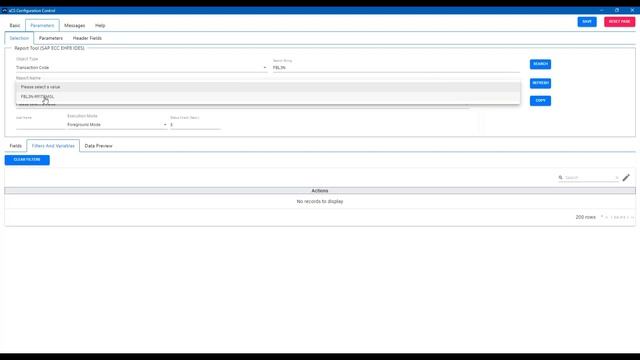640x360 pixels.
Task: Open the 200 rows page-size dropdown
Action: coord(588,217)
